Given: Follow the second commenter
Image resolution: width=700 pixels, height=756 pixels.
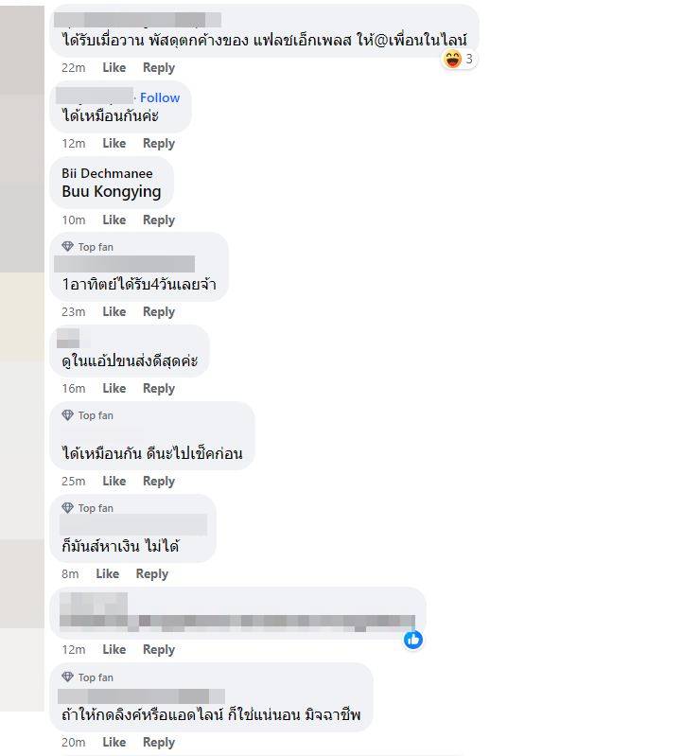Looking at the screenshot, I should pyautogui.click(x=160, y=97).
